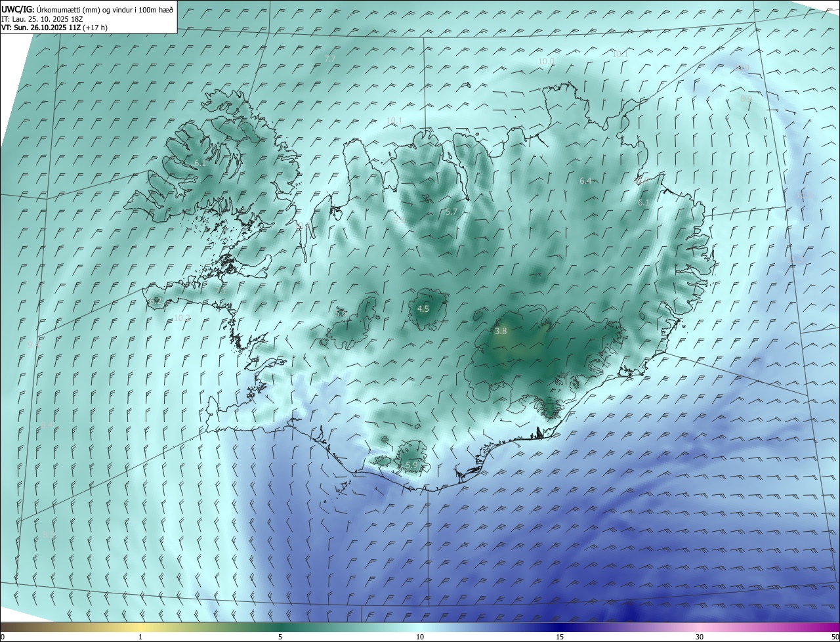
Task: Click the 7.7 precipitation value label
Action: [x=330, y=58]
